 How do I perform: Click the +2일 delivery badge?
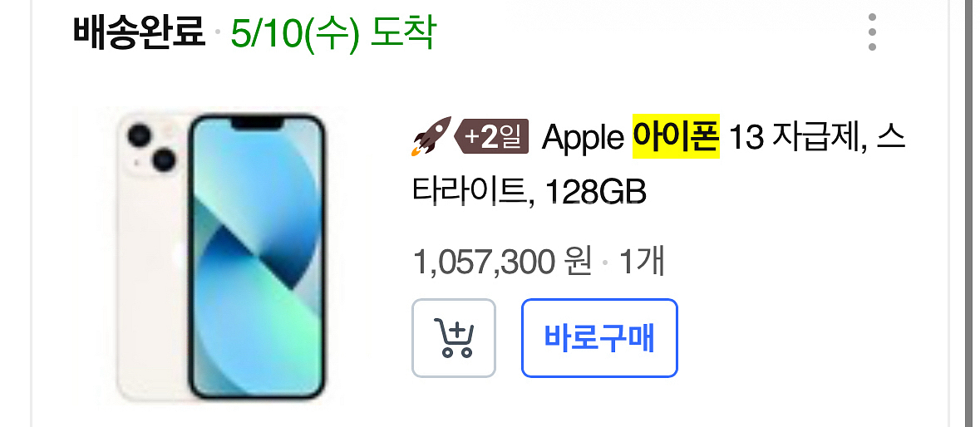pyautogui.click(x=493, y=137)
